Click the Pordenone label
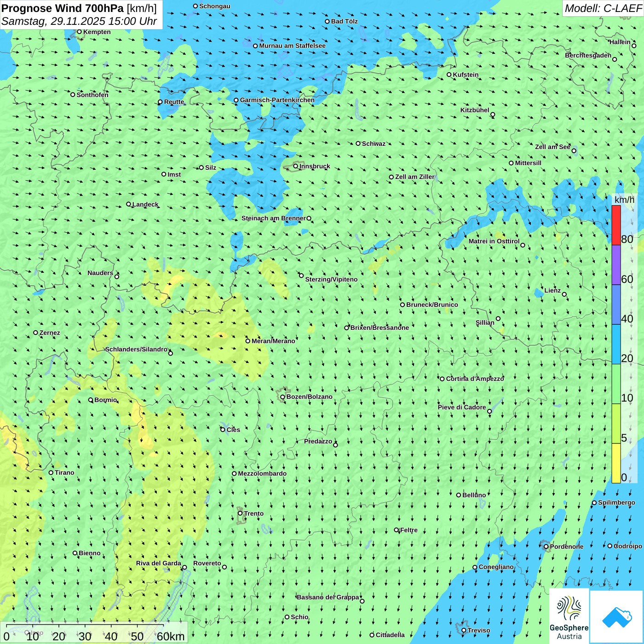Screen dimensions: 644x644 tap(566, 546)
